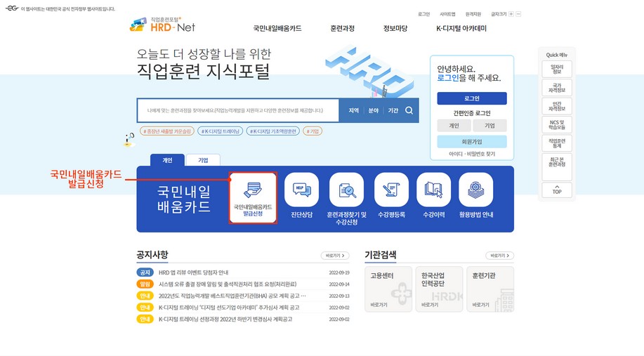
Task: Open notice 선정과정 2022년 하반기 변경심사
Action: click(x=225, y=319)
